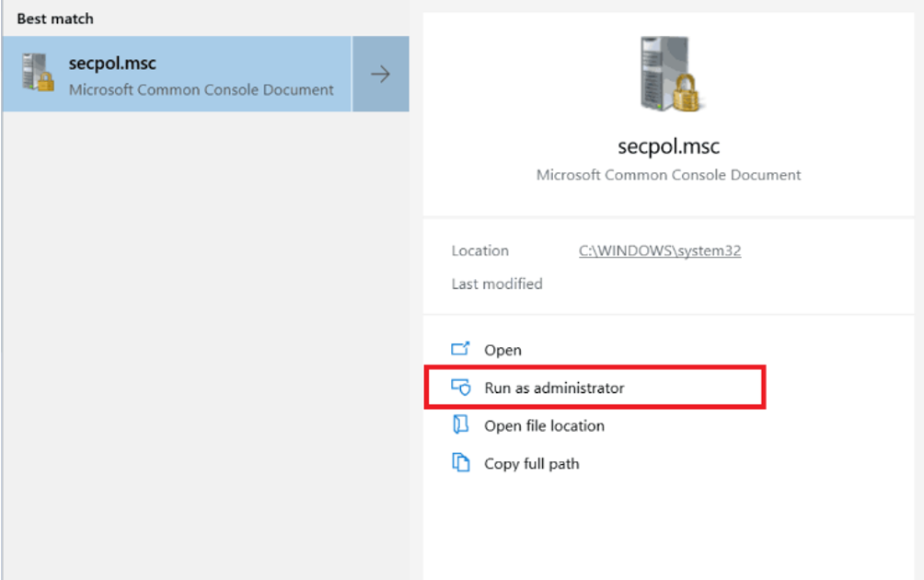Viewport: 924px width, 580px height.
Task: Click Microsoft Common Console Document under the result
Action: pos(201,89)
